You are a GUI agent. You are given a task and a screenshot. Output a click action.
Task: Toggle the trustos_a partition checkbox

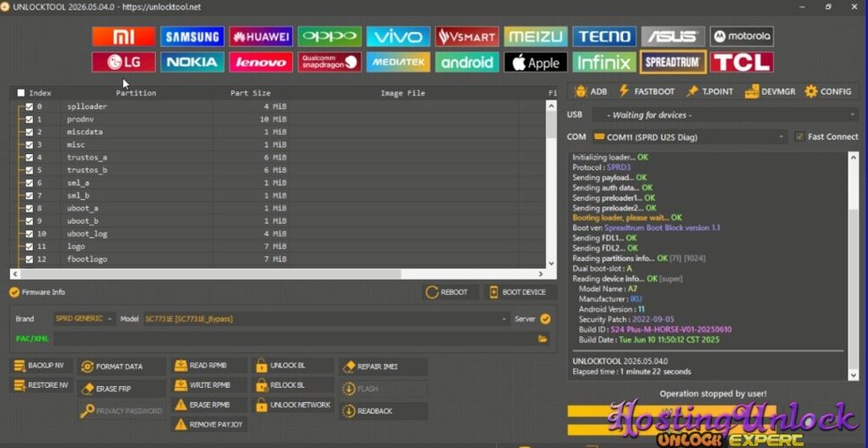(x=30, y=157)
